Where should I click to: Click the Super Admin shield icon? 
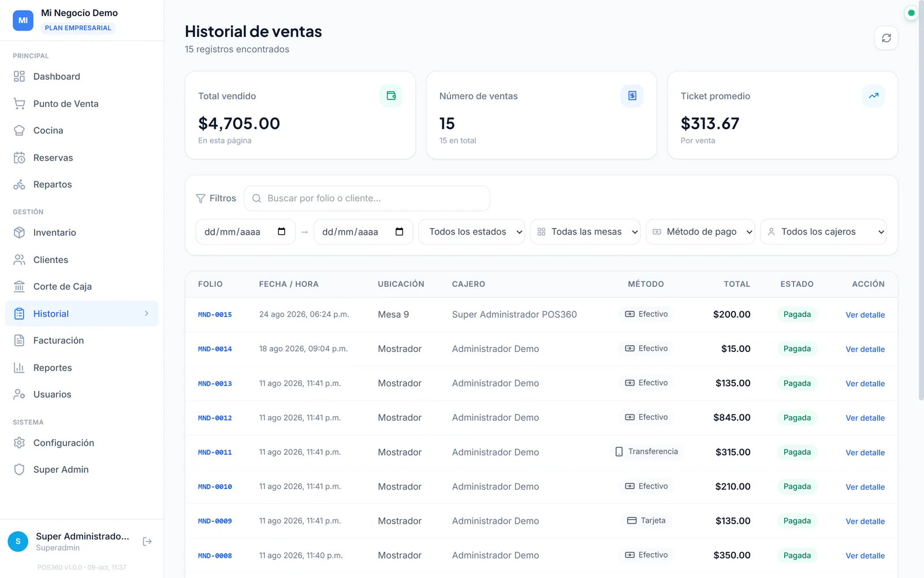(19, 469)
